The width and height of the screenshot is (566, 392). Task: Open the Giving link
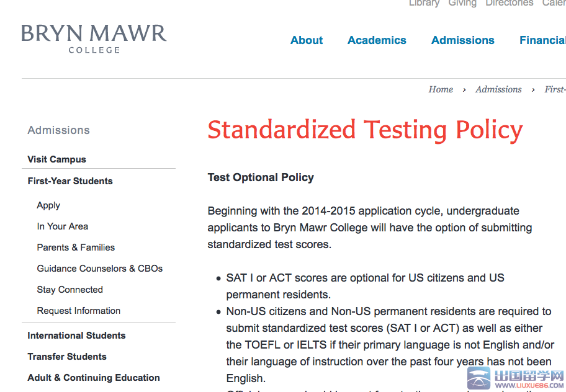click(462, 3)
